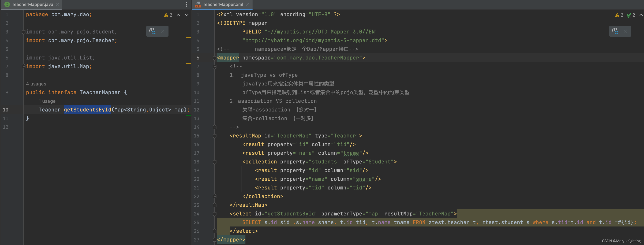Close the TeacherMapper.xml tab
The height and width of the screenshot is (245, 644).
(248, 4)
